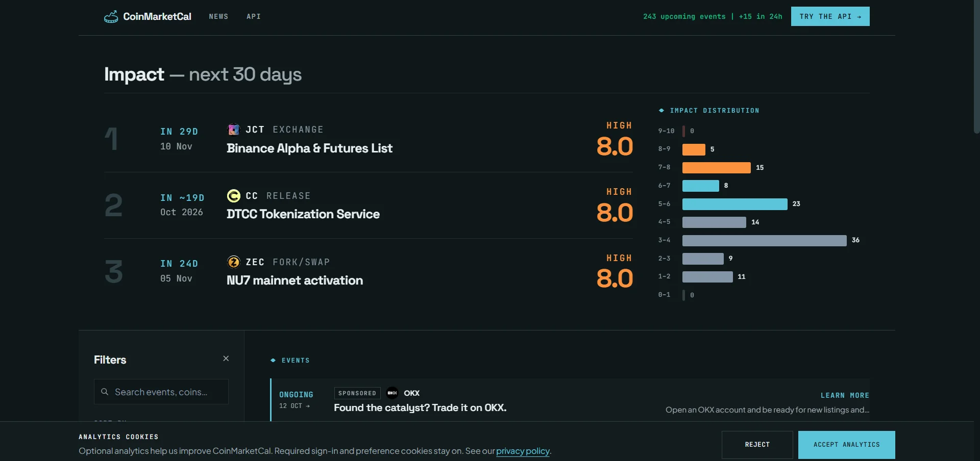Focus the Search events, coins field

(161, 392)
